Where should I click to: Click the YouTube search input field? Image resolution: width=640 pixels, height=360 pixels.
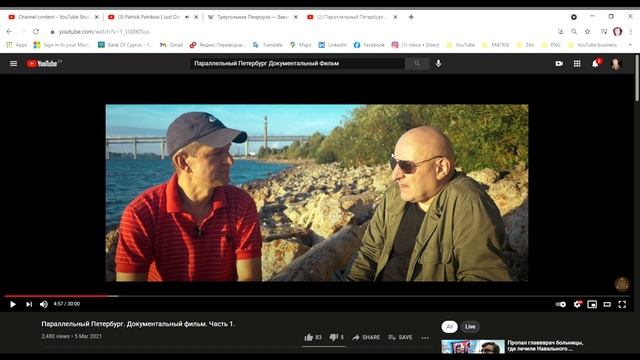[298, 63]
